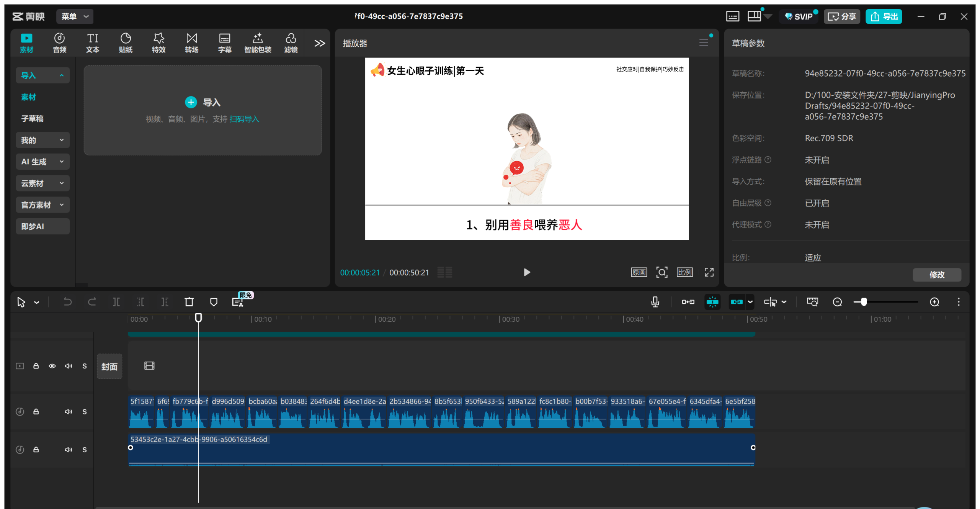Viewport: 980px width, 509px height.
Task: Open the 菜单 dropdown menu
Action: (x=75, y=16)
